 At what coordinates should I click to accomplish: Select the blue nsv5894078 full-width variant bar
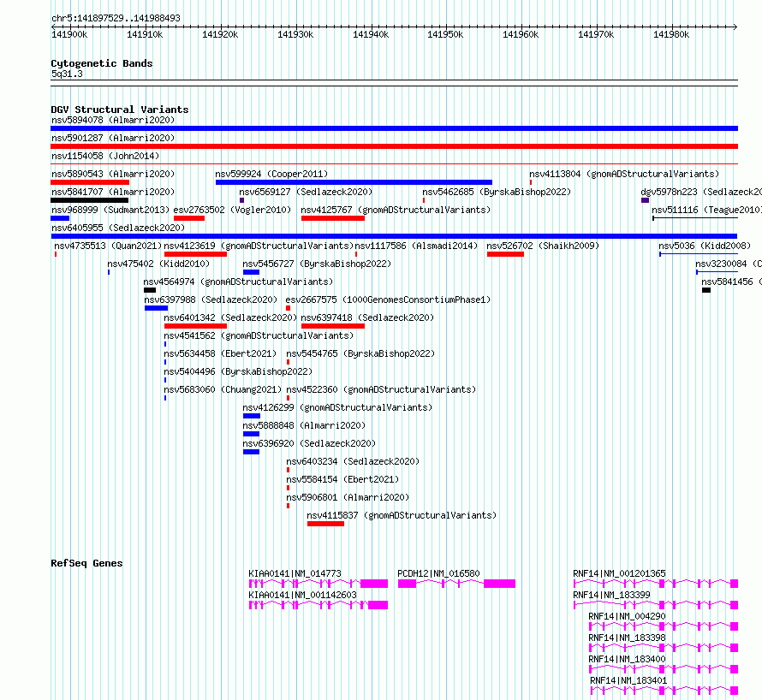coord(394,128)
